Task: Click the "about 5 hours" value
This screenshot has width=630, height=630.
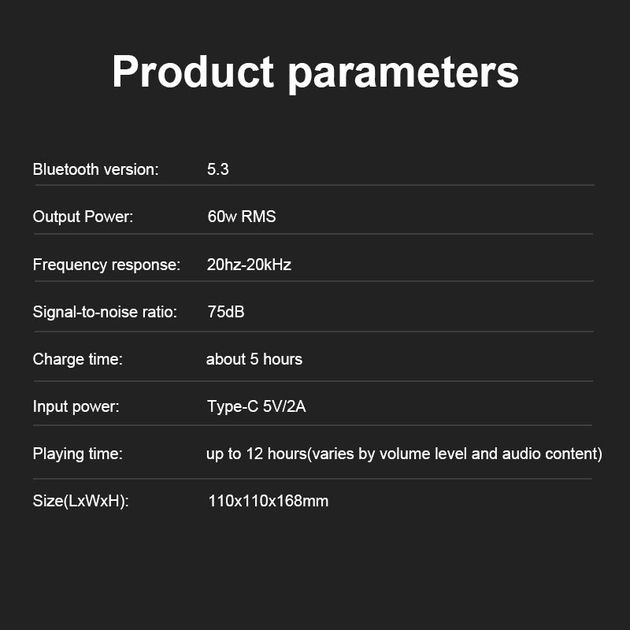Action: pos(254,359)
